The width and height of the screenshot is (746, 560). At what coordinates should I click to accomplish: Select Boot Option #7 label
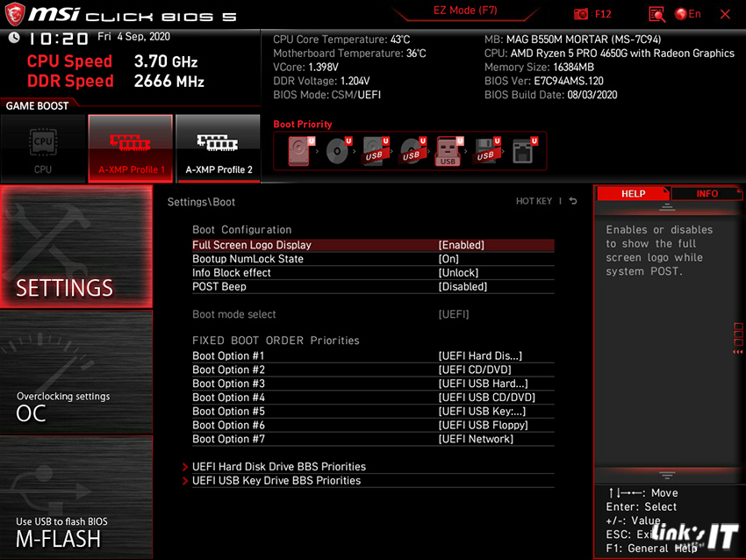tap(228, 439)
